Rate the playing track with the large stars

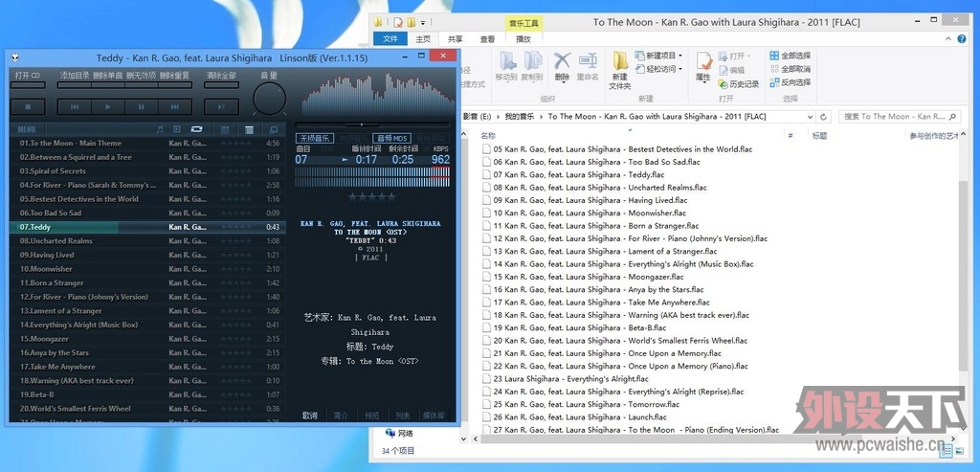pos(372,197)
